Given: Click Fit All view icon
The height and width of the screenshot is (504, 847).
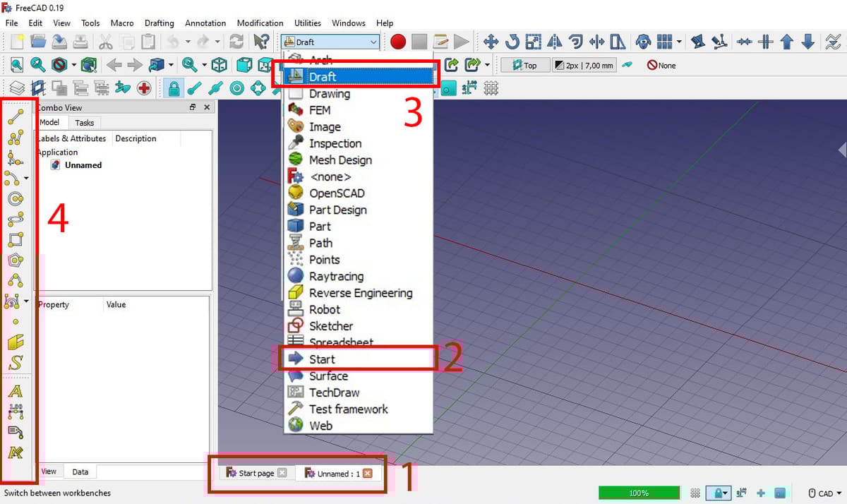Looking at the screenshot, I should 17,65.
